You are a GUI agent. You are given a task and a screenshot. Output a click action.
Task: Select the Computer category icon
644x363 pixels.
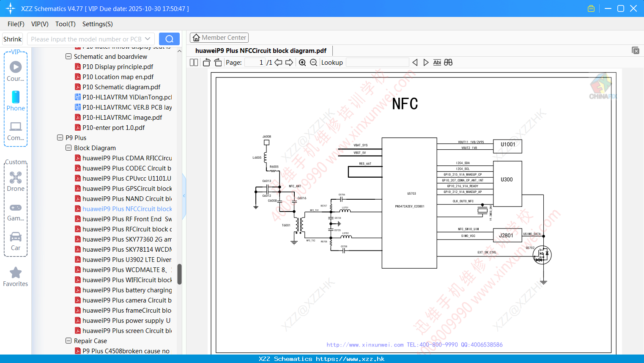tap(16, 131)
